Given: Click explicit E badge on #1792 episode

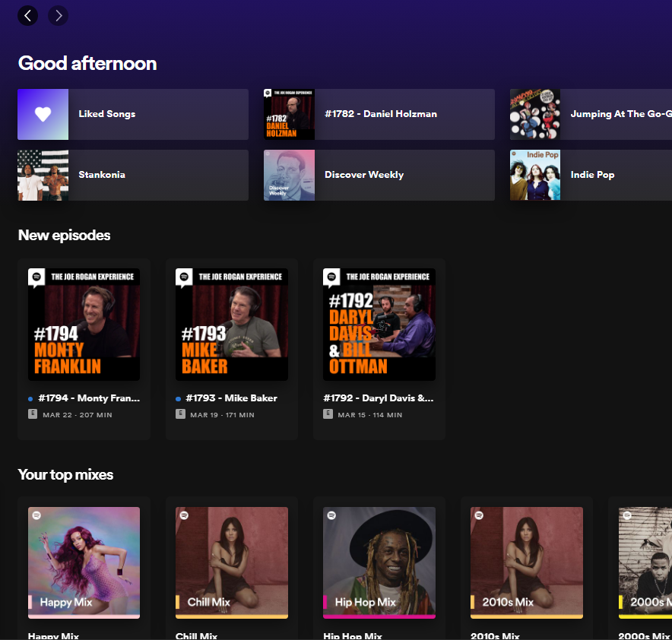Looking at the screenshot, I should (328, 413).
